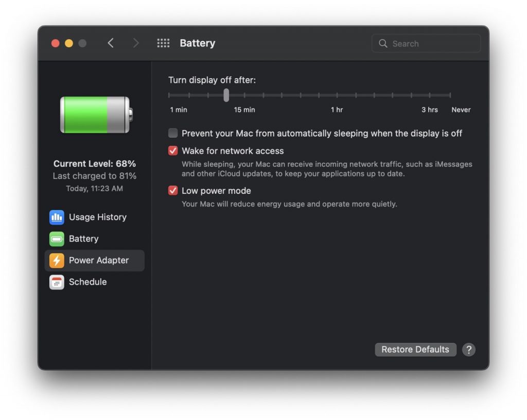Screen dimensions: 527x420
Task: Select the Power Adapter sidebar icon
Action: [57, 260]
